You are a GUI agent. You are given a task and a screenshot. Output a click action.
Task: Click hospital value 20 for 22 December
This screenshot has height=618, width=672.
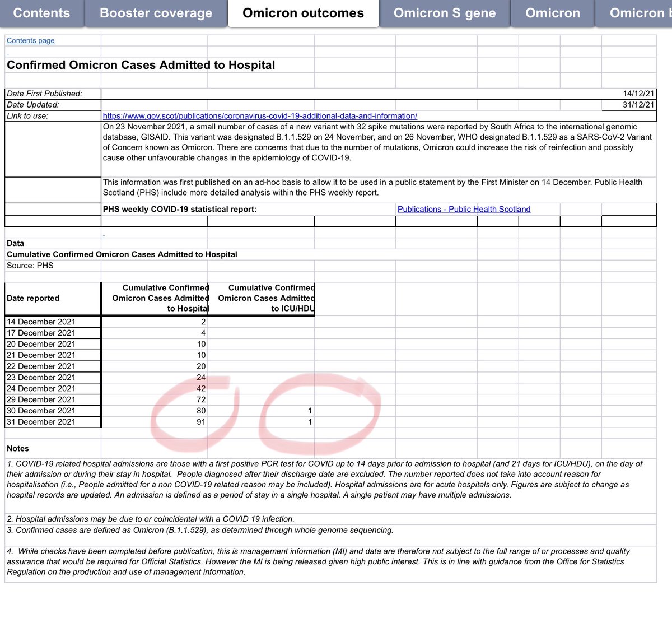(155, 366)
